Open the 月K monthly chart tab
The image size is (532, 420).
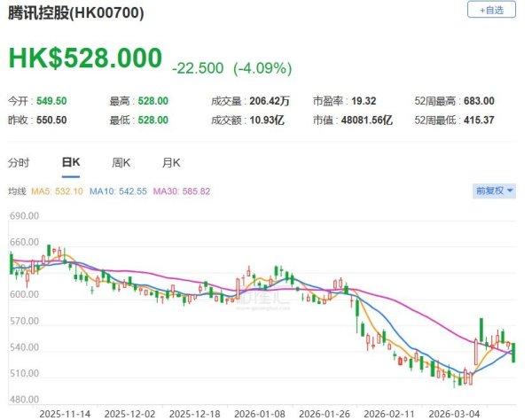pos(171,163)
